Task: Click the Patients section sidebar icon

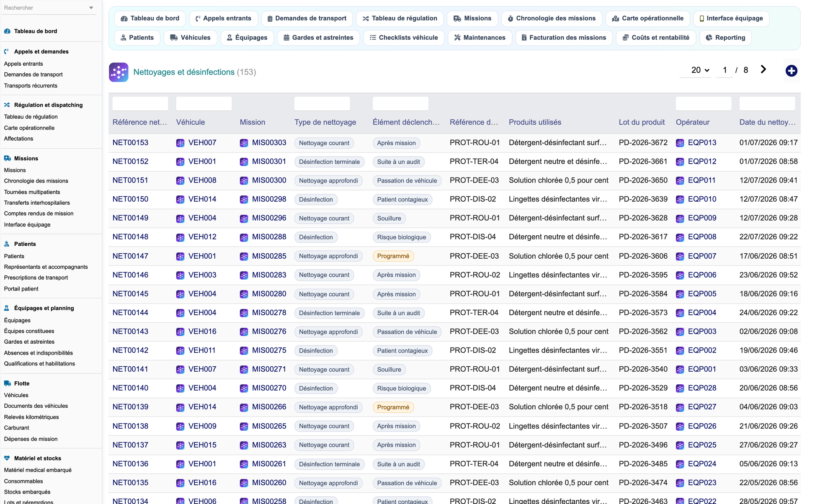Action: pos(7,244)
